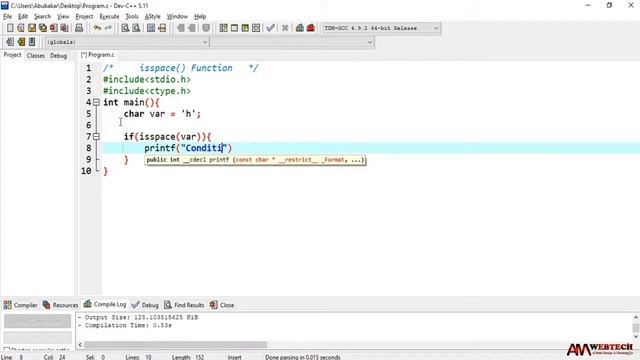Select the Compile Log bottom tab

coord(105,304)
